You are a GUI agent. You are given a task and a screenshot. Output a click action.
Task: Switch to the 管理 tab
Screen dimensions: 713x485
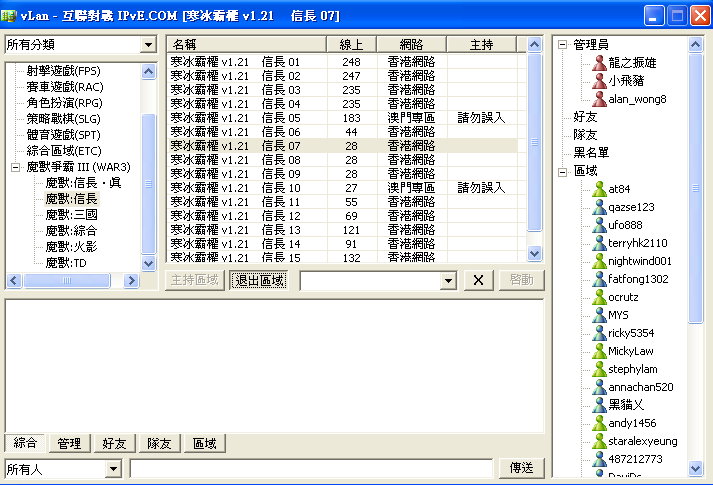tap(70, 443)
